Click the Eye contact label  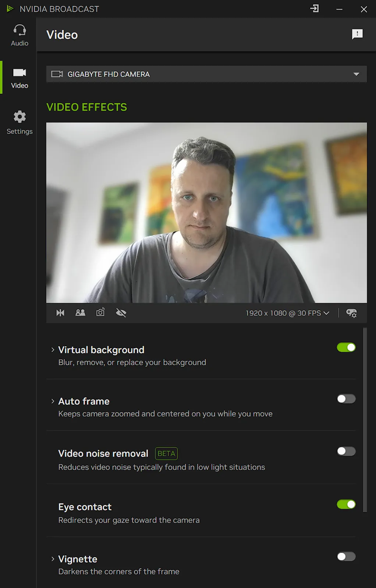85,507
